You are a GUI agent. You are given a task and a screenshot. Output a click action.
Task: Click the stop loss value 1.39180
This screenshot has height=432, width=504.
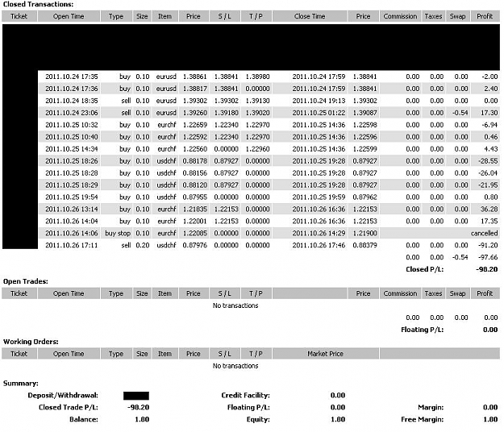(227, 113)
